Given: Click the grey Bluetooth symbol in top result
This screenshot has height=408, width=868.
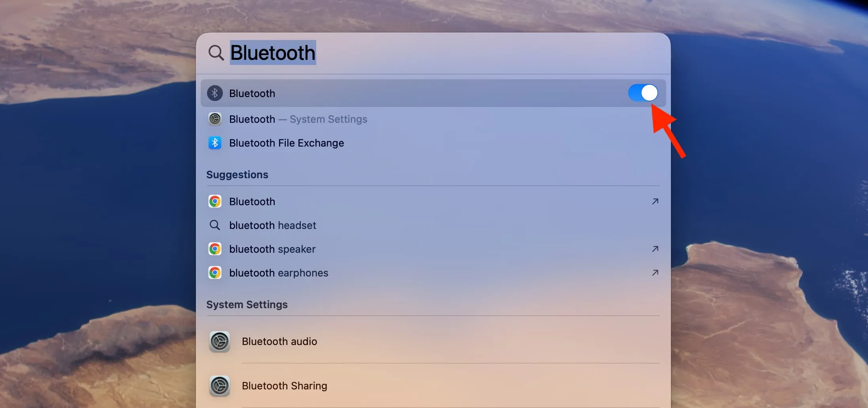Looking at the screenshot, I should pyautogui.click(x=215, y=93).
